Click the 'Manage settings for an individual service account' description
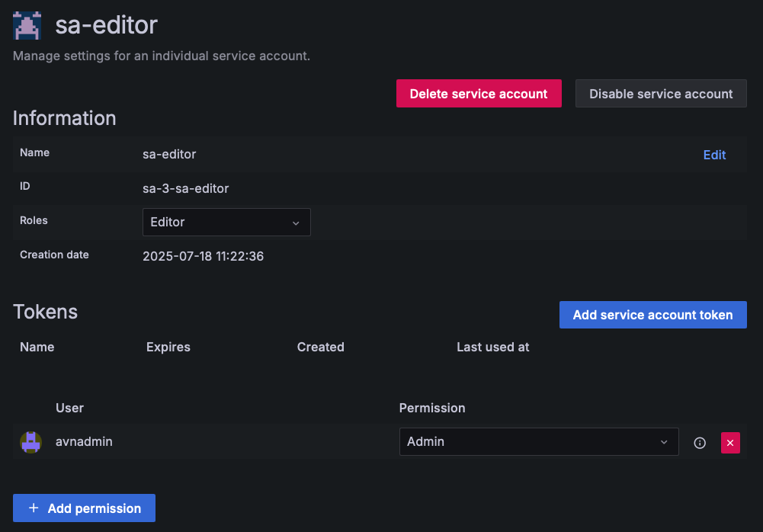763x532 pixels. [x=161, y=56]
